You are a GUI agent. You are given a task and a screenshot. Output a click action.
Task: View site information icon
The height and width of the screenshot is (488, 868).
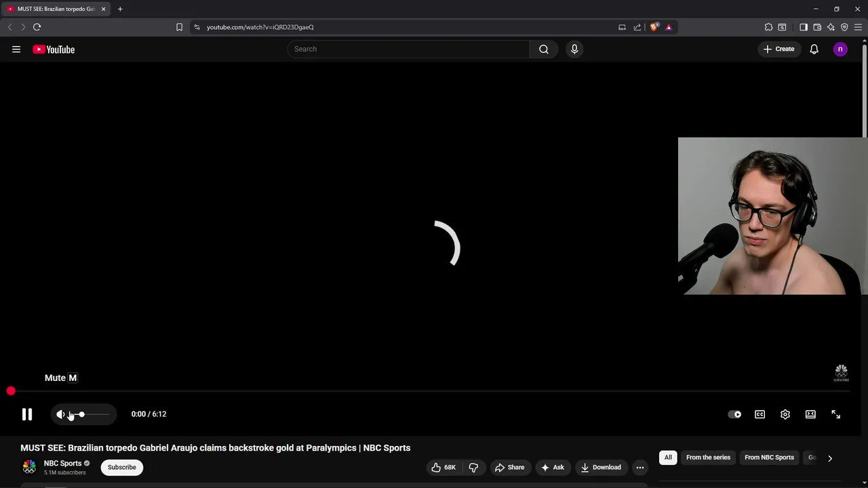click(197, 27)
